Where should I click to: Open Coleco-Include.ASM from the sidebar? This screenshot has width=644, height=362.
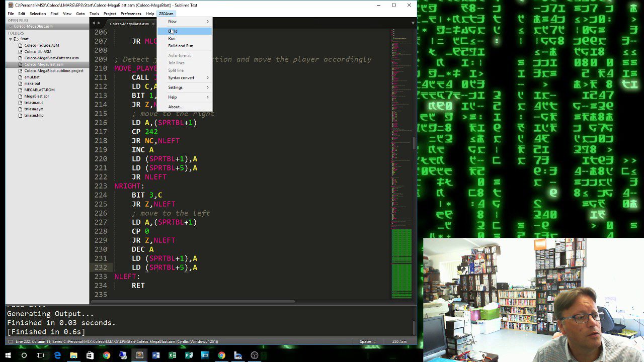[x=41, y=45]
